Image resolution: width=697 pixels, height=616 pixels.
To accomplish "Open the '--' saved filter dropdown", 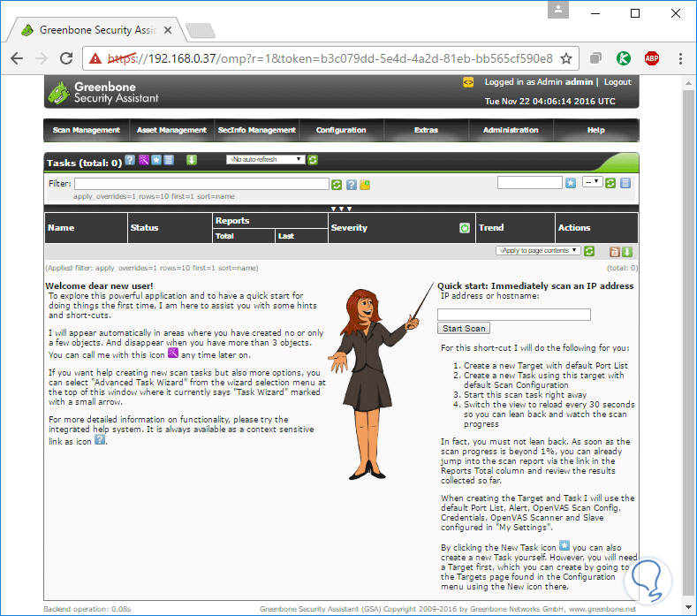I will tap(593, 182).
